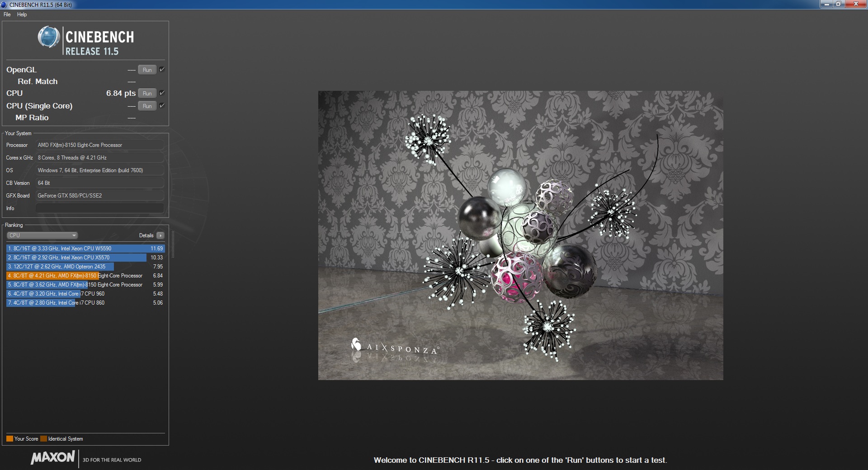Select the Intel Core i7 CPU 960 row

pos(85,294)
